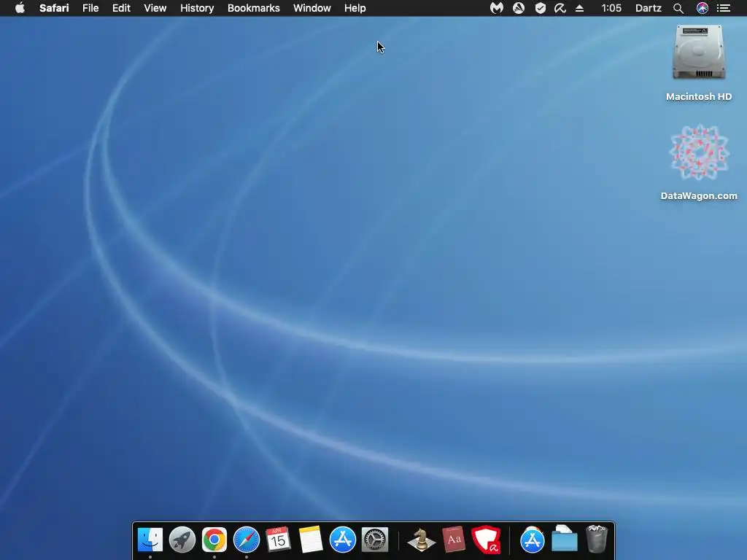Open the Dartz user menu
This screenshot has width=747, height=560.
point(649,8)
